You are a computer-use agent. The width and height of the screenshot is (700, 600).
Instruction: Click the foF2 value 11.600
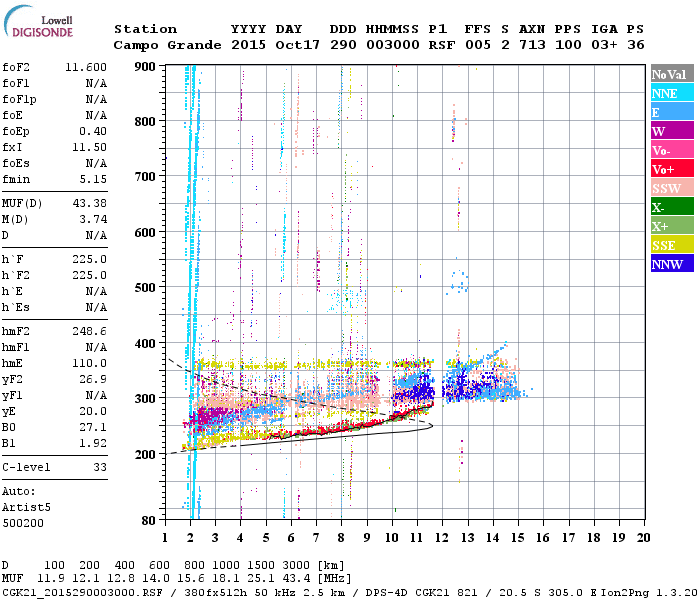86,67
